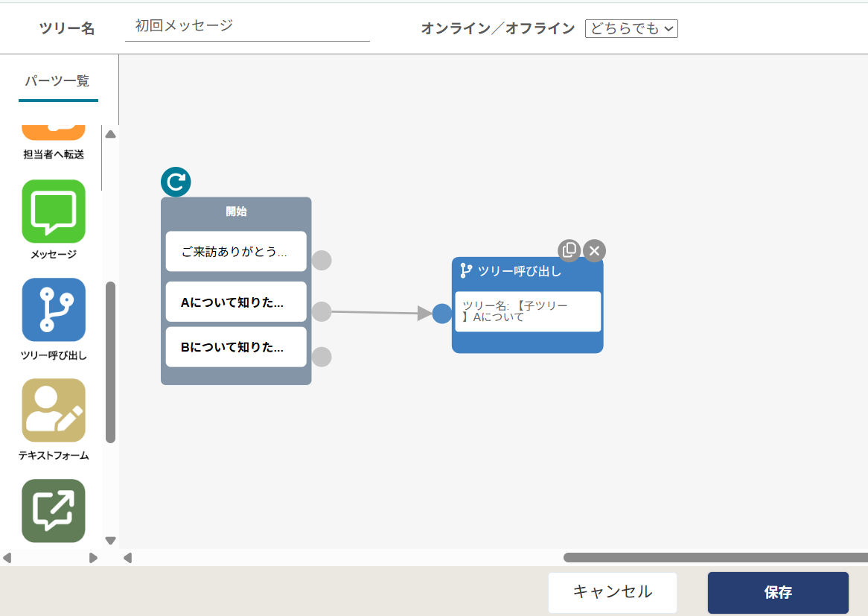The height and width of the screenshot is (616, 868).
Task: Click the キャンセル button
Action: click(612, 592)
